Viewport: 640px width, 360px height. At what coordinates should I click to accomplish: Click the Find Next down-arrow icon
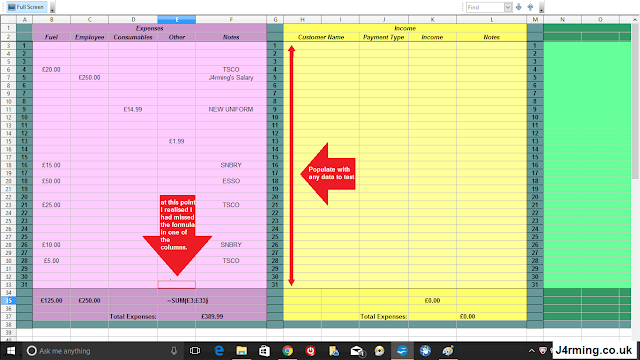point(519,7)
